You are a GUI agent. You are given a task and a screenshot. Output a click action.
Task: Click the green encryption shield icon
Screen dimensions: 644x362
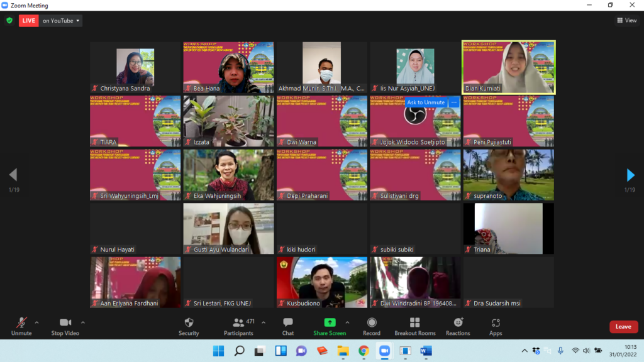click(9, 21)
